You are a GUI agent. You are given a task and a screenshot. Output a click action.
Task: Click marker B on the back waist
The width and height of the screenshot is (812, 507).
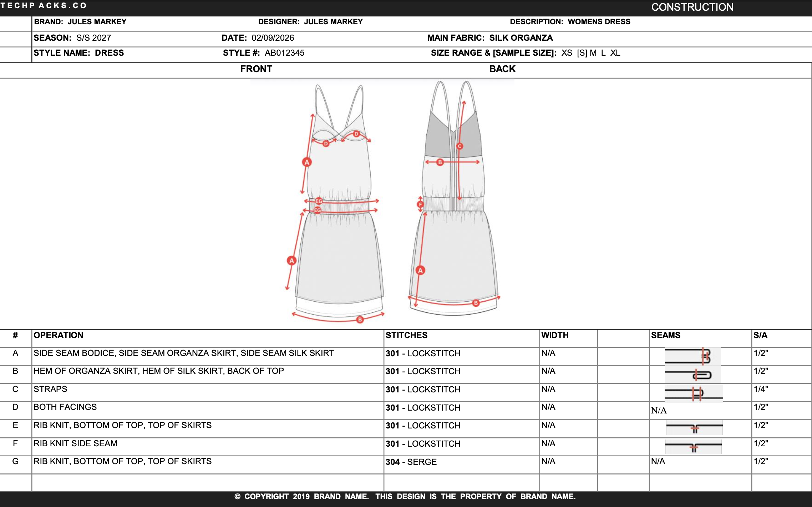point(440,162)
